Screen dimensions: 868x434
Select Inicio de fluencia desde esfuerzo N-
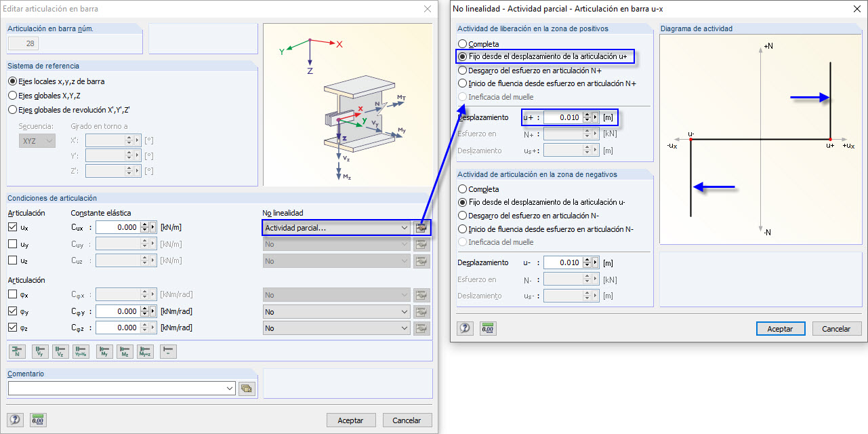click(547, 229)
